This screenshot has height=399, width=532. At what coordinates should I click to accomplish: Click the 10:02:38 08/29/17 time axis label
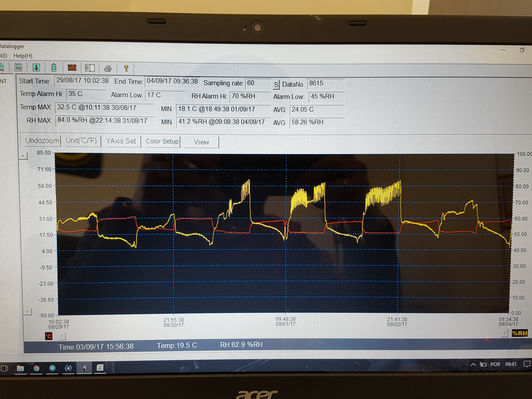(59, 324)
